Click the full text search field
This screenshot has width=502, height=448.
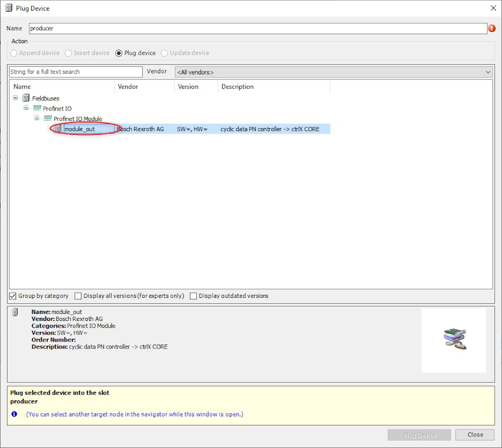pos(76,72)
